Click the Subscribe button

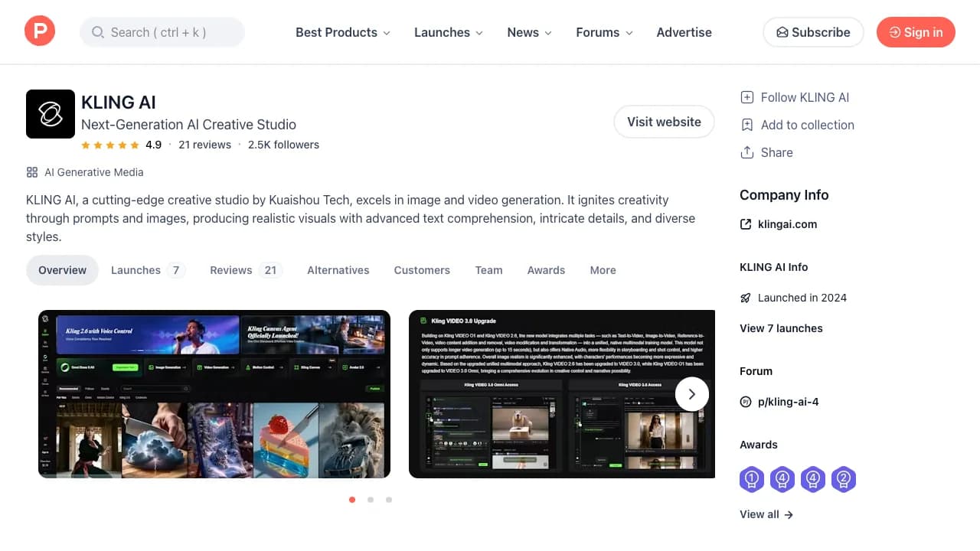point(813,32)
